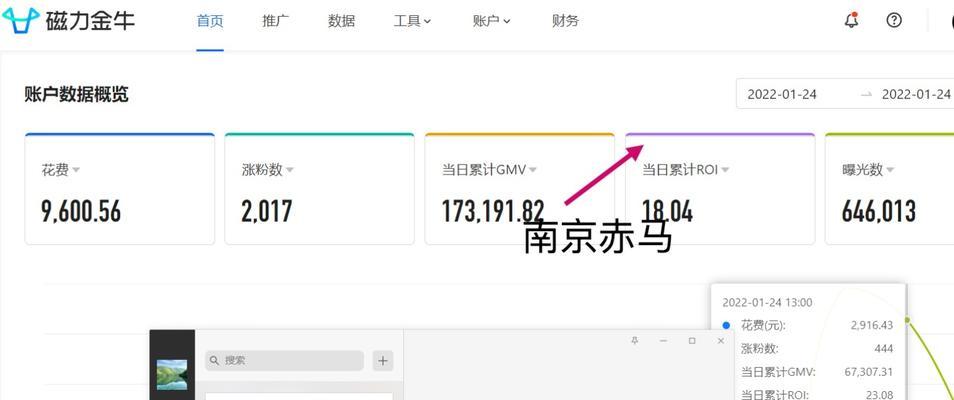Screen dimensions: 954x400
Task: Select the 涨粉数 card showing 2,017
Action: pyautogui.click(x=319, y=189)
